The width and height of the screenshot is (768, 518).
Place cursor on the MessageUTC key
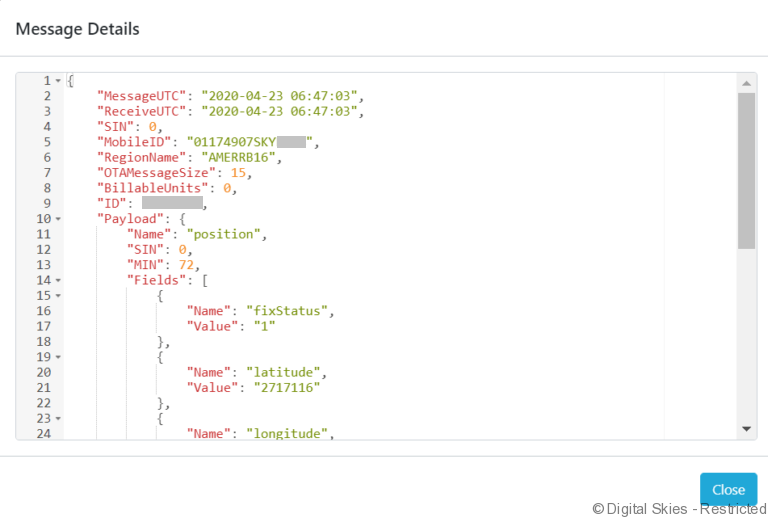coord(140,96)
